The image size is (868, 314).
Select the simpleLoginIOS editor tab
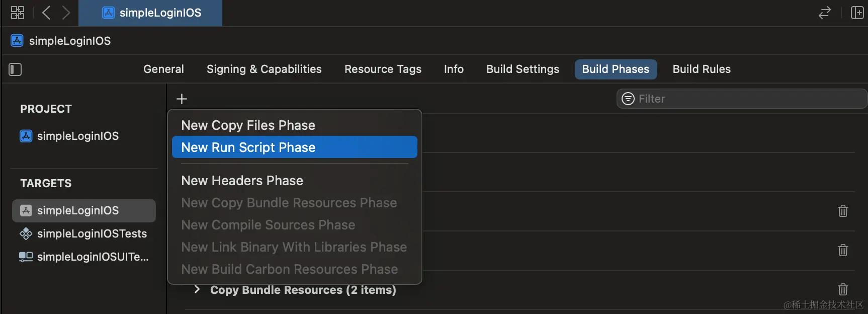pyautogui.click(x=151, y=13)
